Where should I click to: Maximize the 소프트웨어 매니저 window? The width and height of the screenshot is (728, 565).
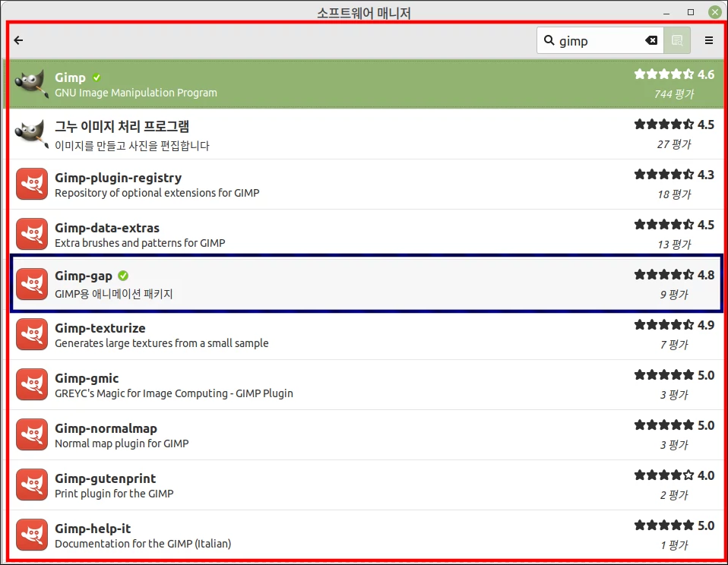[691, 12]
